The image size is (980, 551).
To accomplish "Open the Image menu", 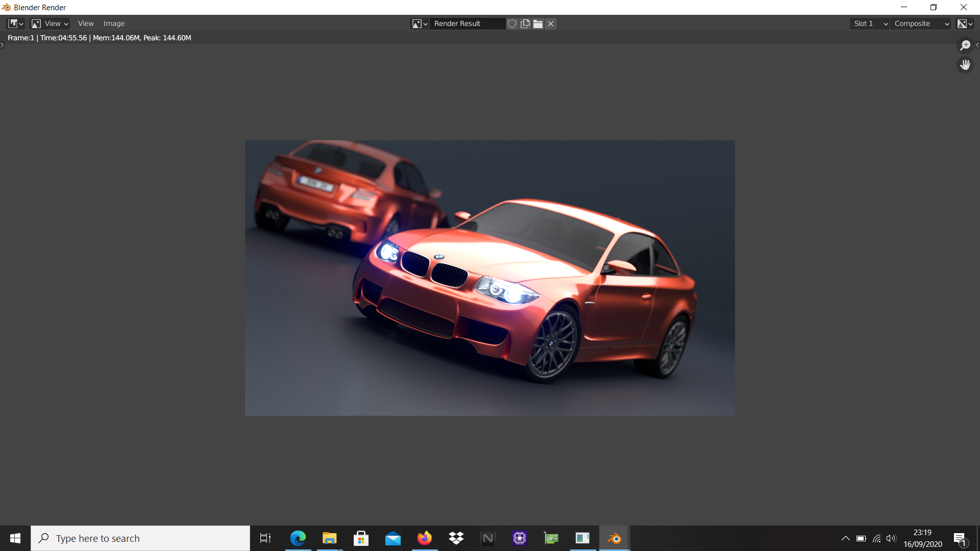I will [114, 23].
